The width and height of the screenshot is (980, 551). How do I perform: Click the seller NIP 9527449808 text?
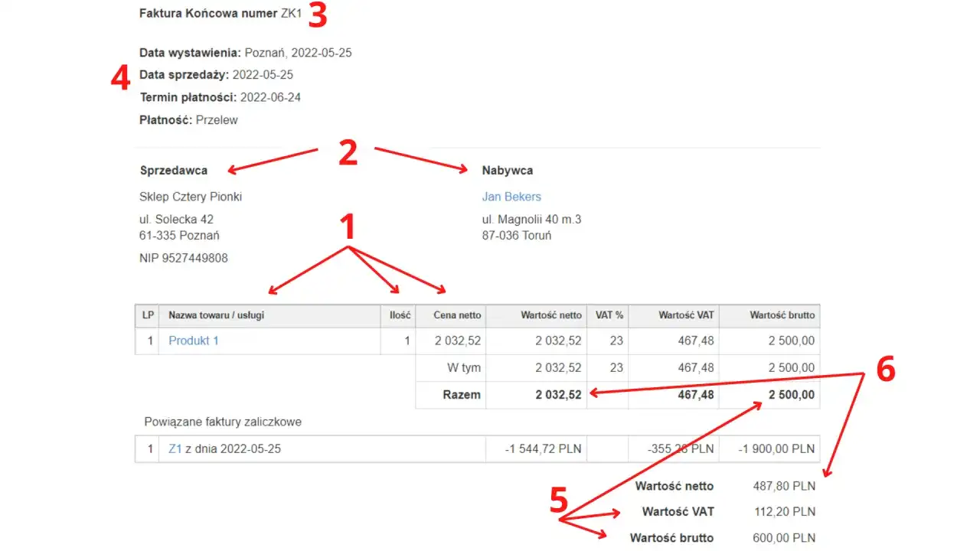click(x=183, y=258)
